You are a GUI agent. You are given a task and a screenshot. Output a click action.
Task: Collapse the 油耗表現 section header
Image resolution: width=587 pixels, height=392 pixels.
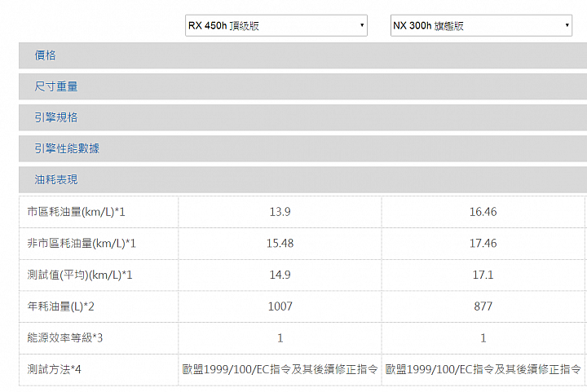click(302, 179)
